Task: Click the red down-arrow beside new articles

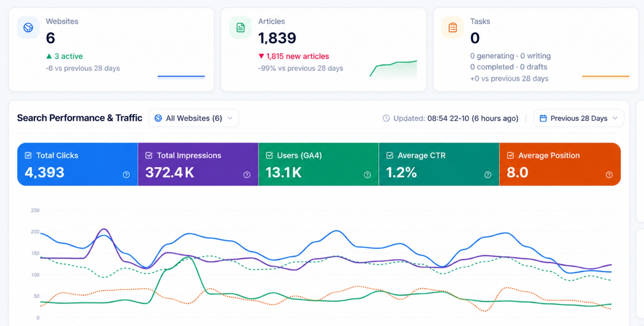Action: click(x=261, y=56)
